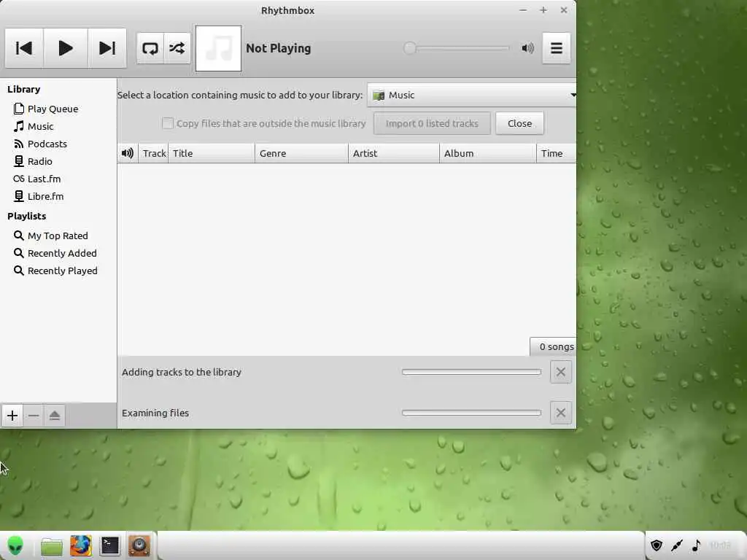
Task: Click Import 0 listed tracks button
Action: [432, 123]
